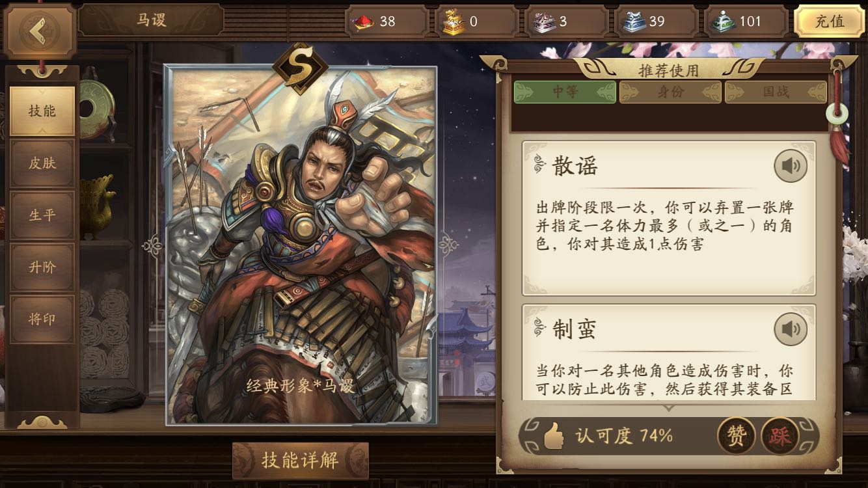Click the S rank badge on card
Image resolution: width=868 pixels, height=488 pixels.
click(x=300, y=68)
